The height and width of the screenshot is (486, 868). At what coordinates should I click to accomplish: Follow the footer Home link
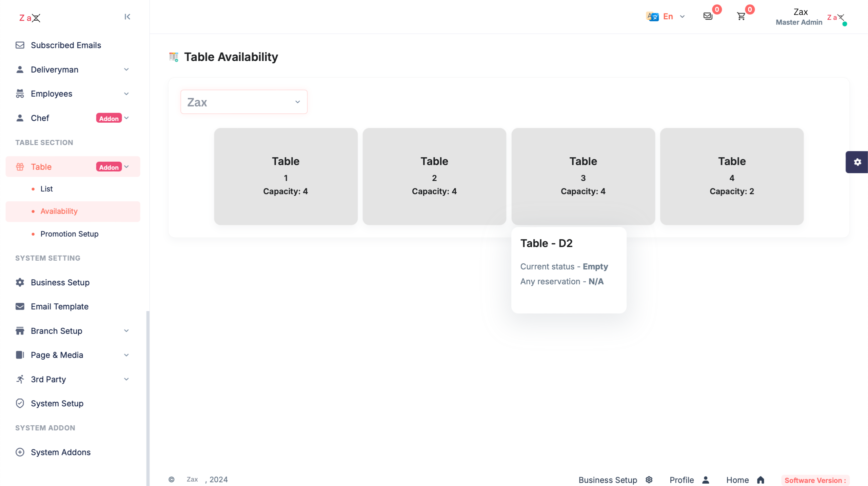[x=737, y=480]
